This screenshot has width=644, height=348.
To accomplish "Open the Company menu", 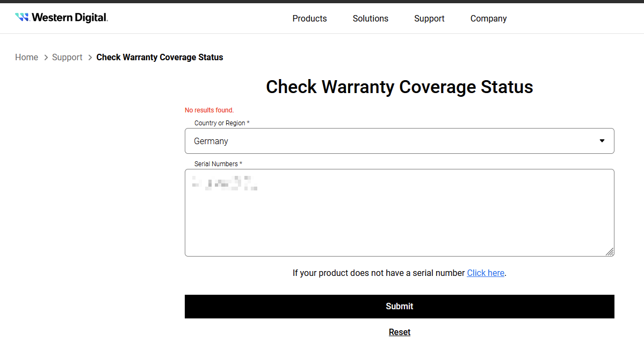I will coord(488,18).
